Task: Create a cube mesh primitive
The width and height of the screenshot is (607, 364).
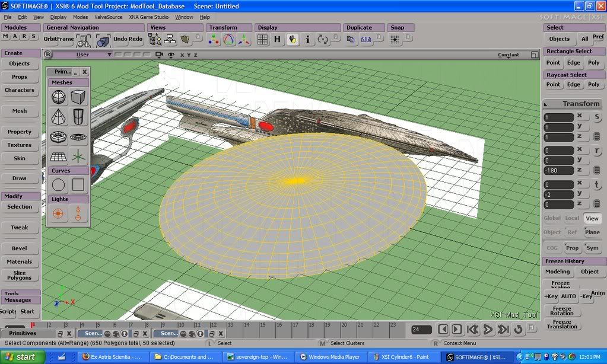Action: click(78, 97)
